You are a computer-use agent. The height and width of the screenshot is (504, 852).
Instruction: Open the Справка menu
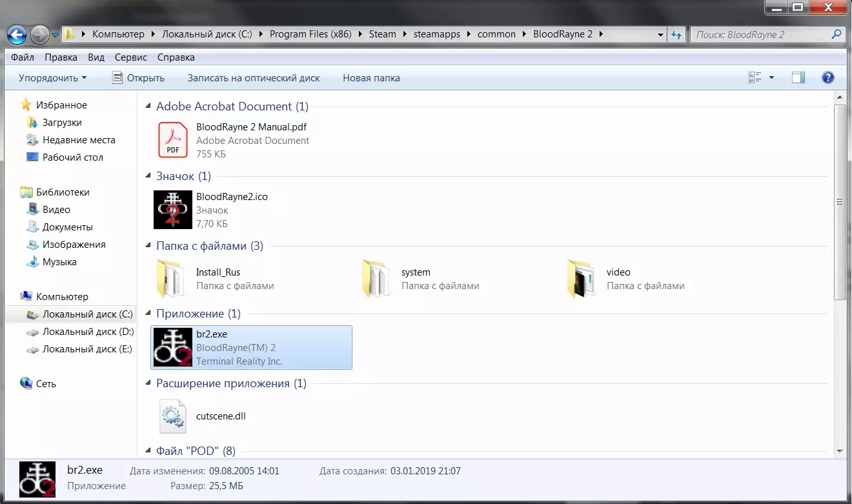click(x=176, y=57)
